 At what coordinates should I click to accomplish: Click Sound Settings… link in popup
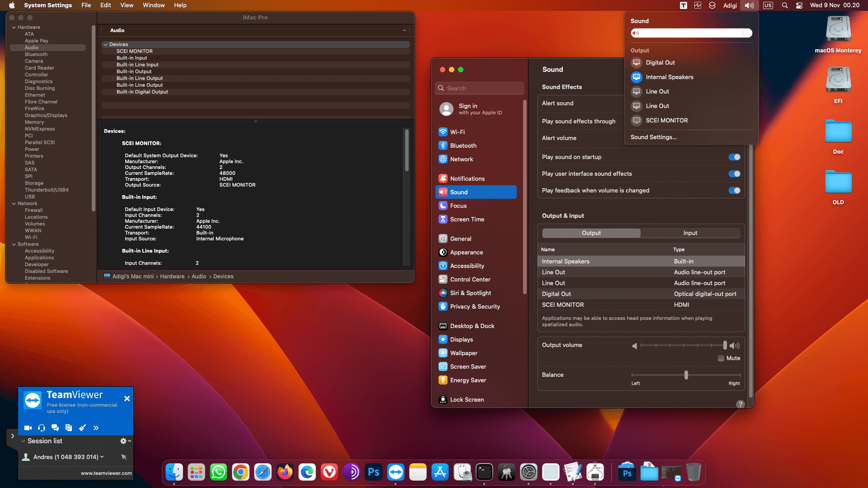(653, 137)
